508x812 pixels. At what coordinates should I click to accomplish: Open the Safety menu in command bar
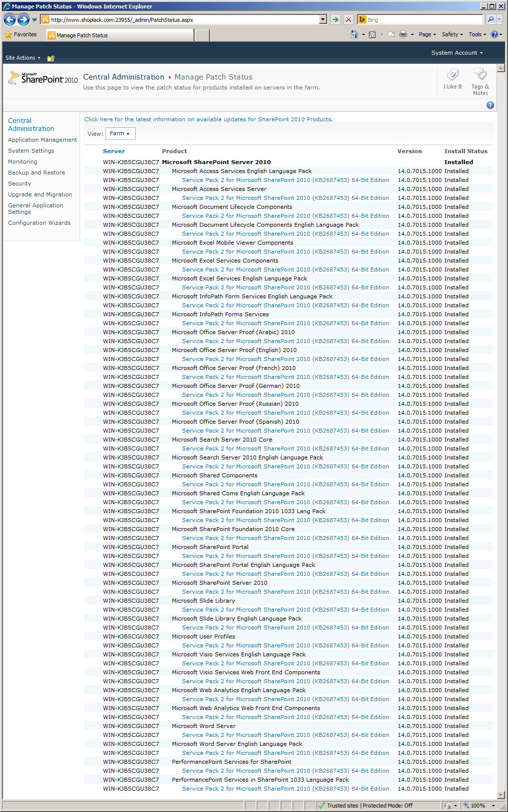click(452, 34)
